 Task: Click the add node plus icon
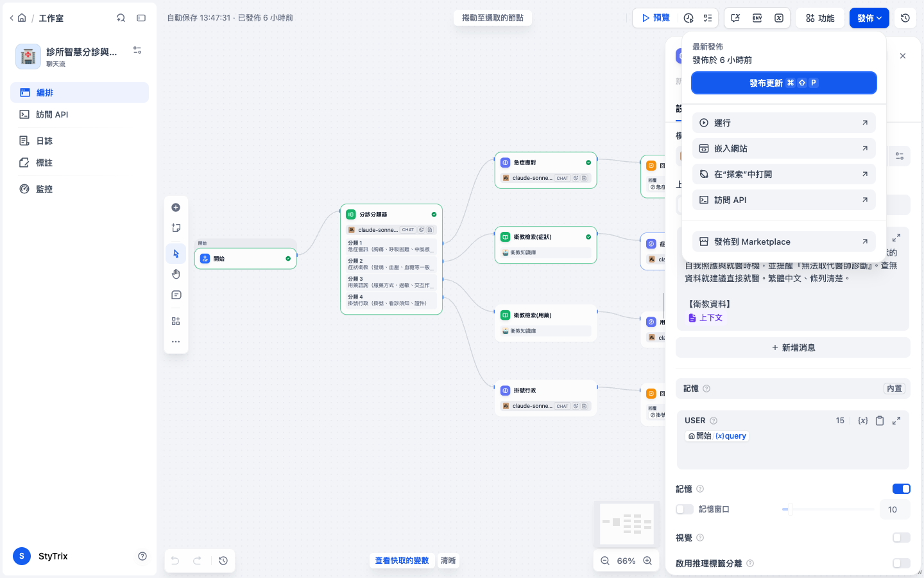pyautogui.click(x=176, y=207)
